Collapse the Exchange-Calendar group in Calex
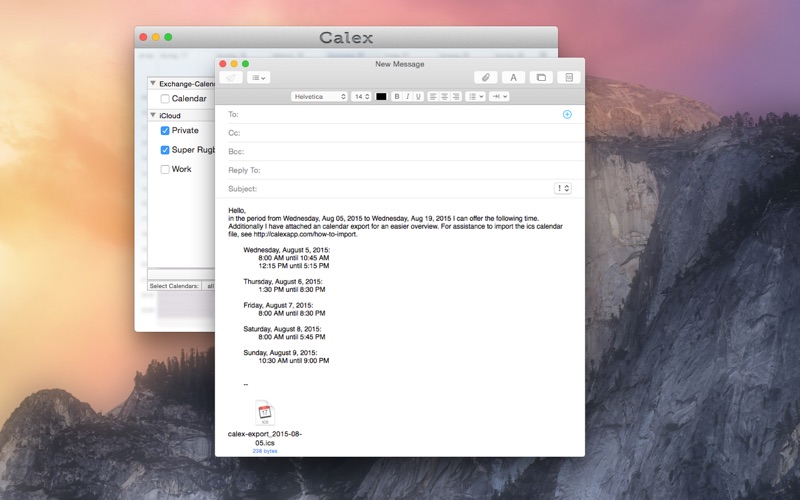 (x=153, y=83)
